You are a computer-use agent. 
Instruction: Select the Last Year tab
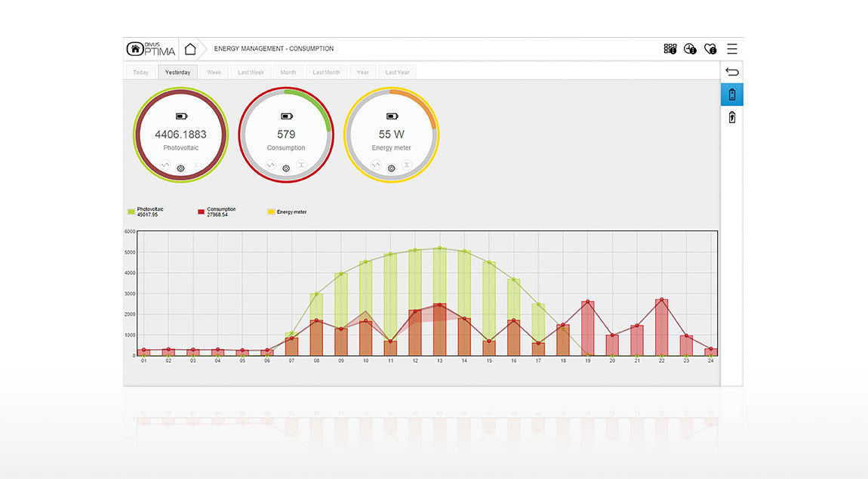click(x=398, y=72)
